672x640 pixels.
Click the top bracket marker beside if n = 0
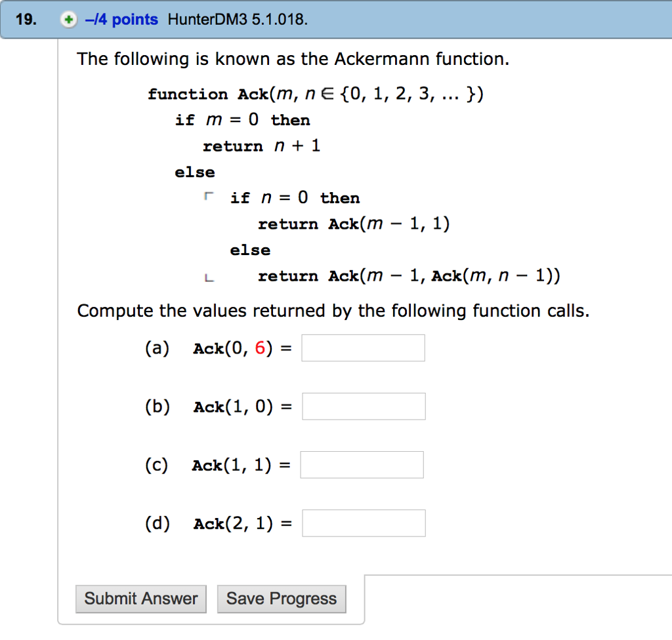click(x=208, y=195)
